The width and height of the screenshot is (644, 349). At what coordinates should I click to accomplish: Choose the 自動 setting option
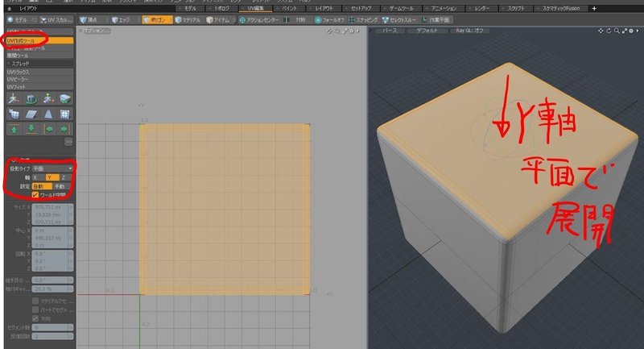point(42,186)
